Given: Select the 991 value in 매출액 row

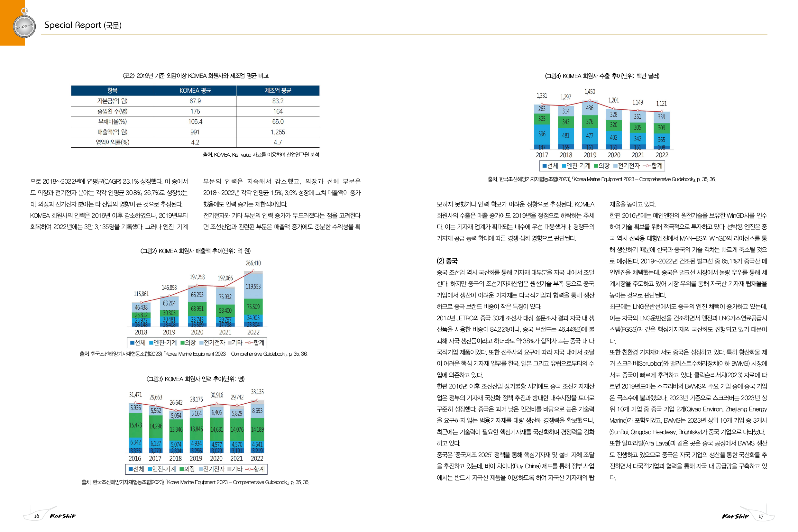Looking at the screenshot, I should (x=195, y=132).
